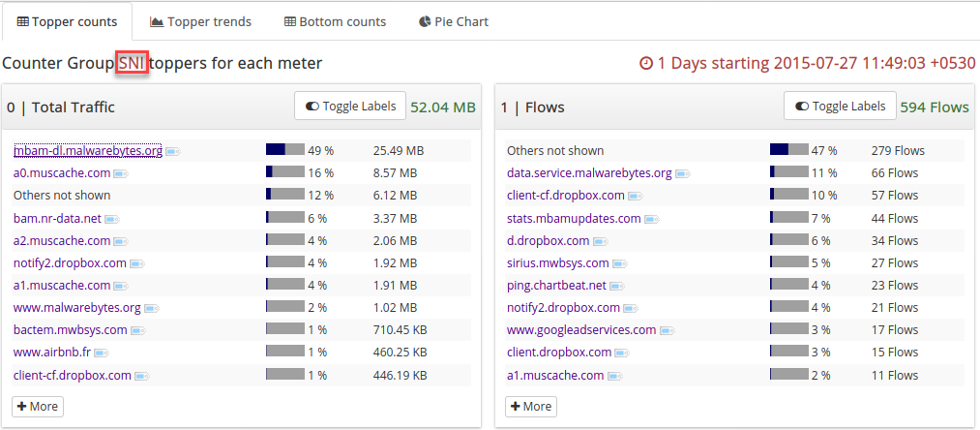Click the tag icon next to d.dropbox.com
The image size is (980, 430).
[601, 241]
